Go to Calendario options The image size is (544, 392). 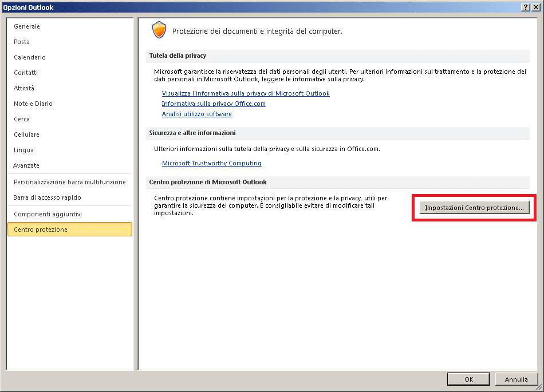pos(69,57)
